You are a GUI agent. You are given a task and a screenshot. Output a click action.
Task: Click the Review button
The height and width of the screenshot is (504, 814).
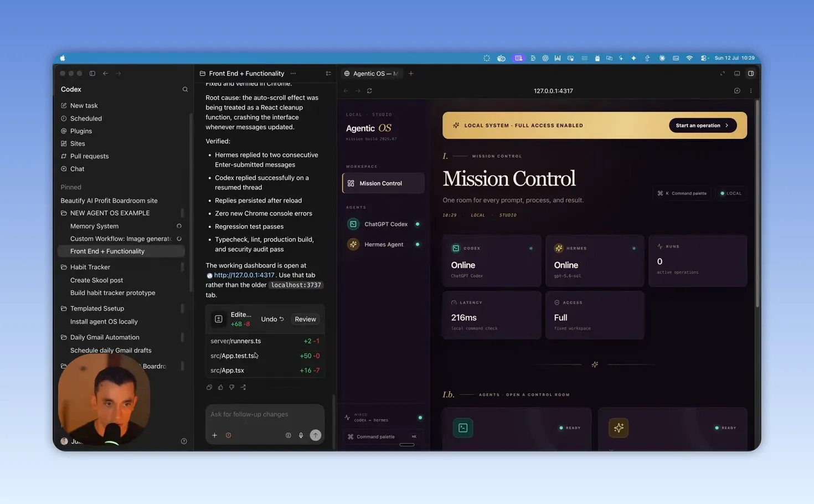[x=305, y=319]
